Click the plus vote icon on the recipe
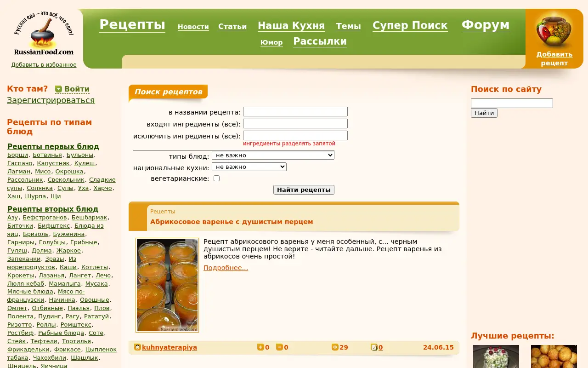 260,347
